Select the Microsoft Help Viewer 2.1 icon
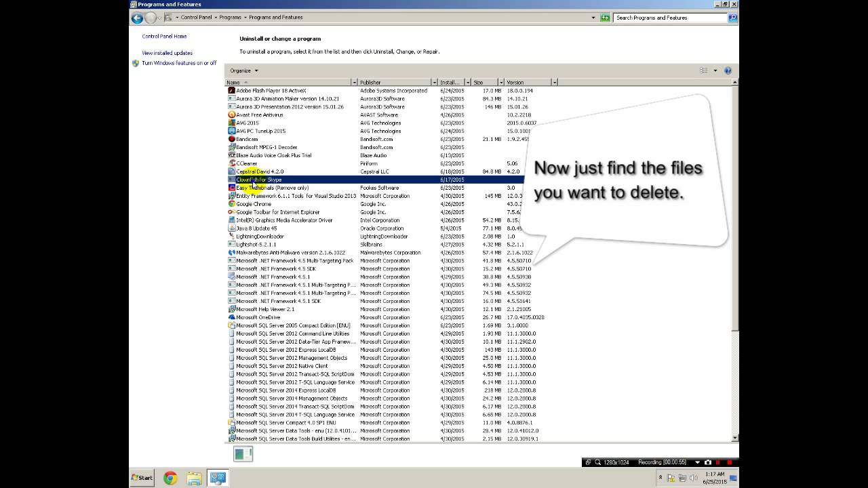The height and width of the screenshot is (488, 868). click(x=231, y=309)
